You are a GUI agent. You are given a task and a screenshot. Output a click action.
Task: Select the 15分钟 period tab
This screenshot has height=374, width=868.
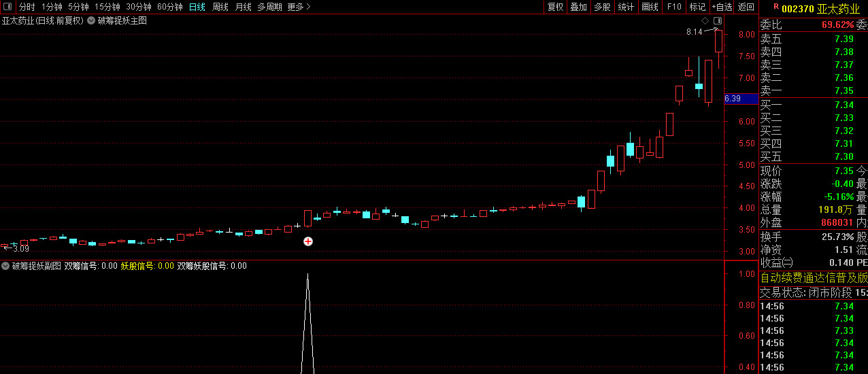[x=107, y=7]
